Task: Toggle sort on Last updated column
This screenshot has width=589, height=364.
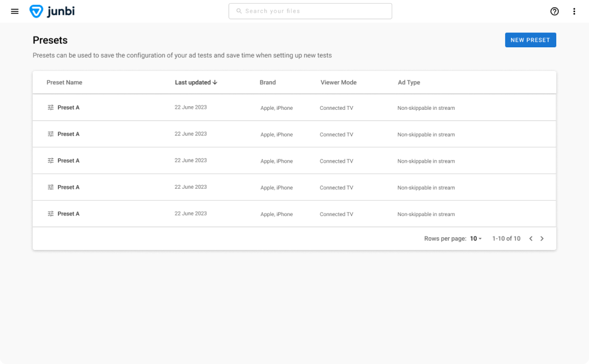Action: tap(196, 83)
